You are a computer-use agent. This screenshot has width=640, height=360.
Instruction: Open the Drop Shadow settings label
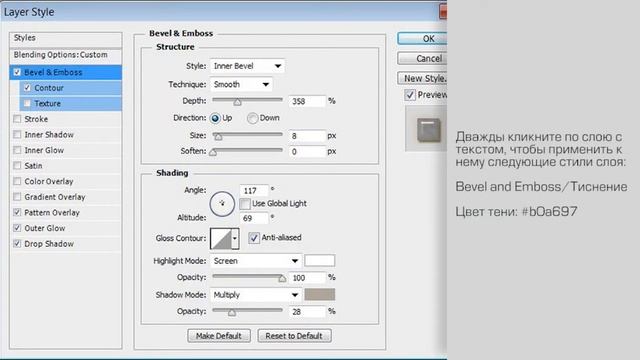coord(49,244)
